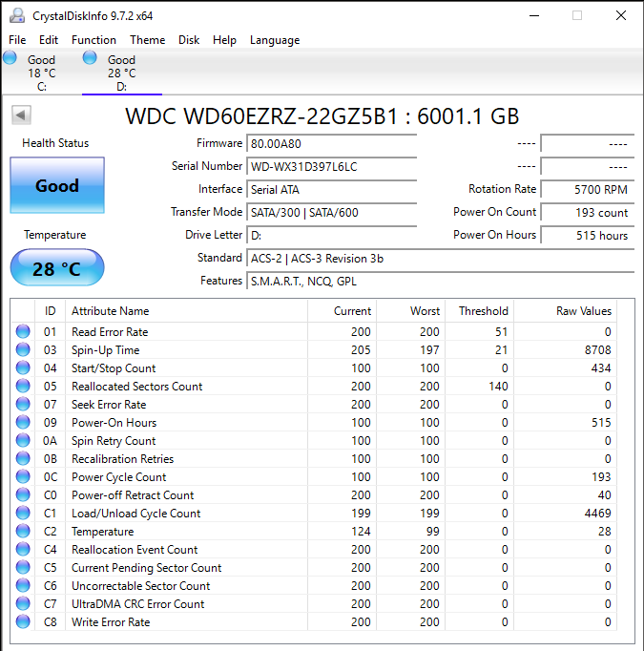This screenshot has width=644, height=651.
Task: Click the Rotation Rate value 5700 RPM
Action: pyautogui.click(x=588, y=190)
